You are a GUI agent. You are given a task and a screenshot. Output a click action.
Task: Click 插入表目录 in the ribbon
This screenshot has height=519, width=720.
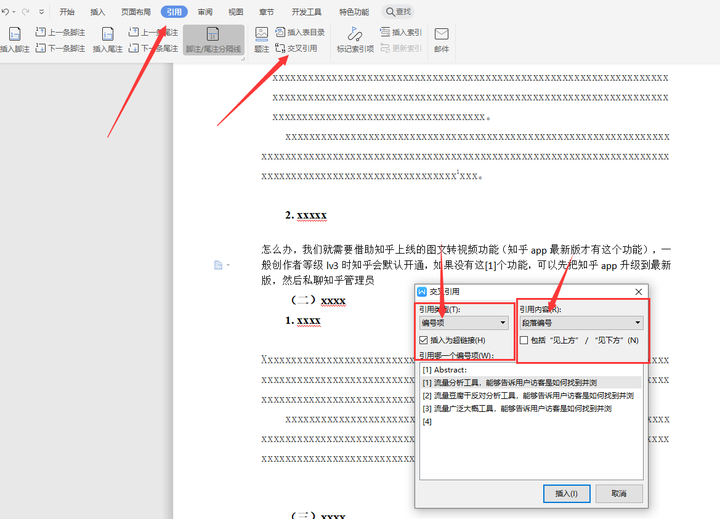(300, 32)
